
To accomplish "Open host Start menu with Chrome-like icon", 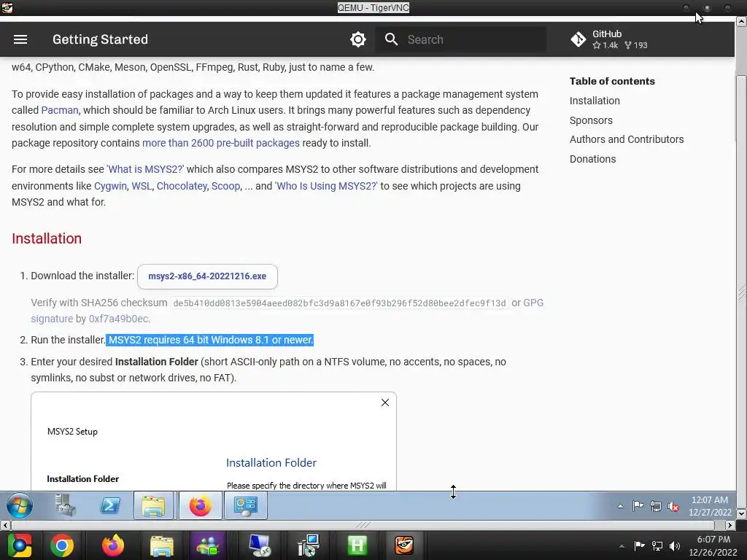I will click(20, 545).
